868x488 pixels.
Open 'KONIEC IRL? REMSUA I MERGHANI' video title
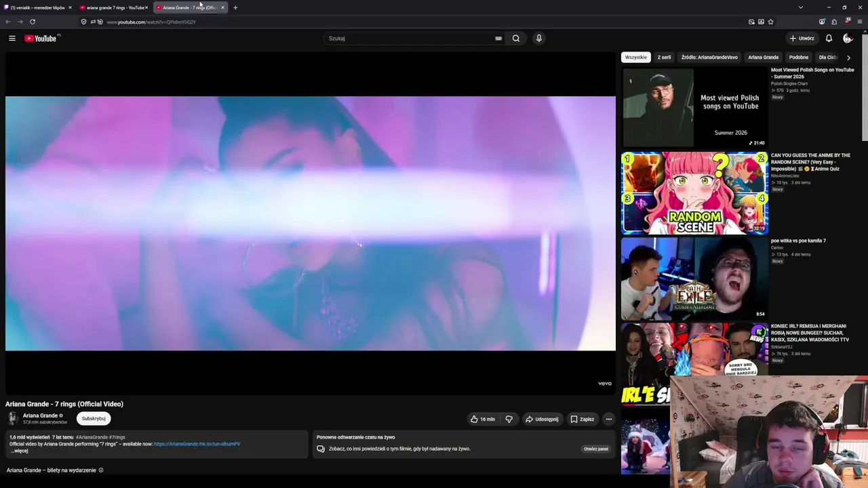810,333
